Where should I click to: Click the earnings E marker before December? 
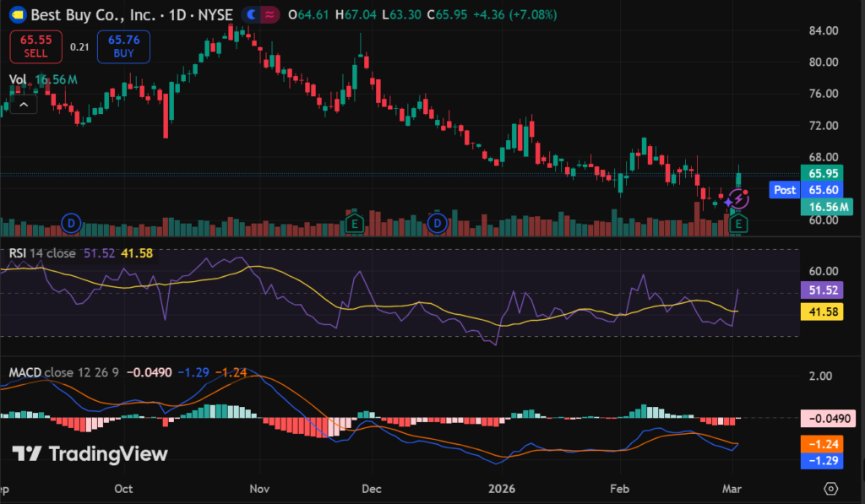[x=356, y=224]
